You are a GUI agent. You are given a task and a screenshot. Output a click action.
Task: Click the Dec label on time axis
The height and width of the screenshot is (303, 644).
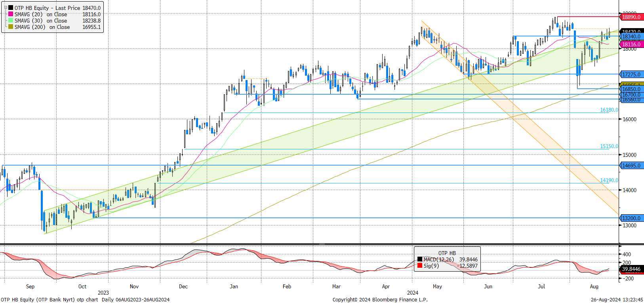tap(183, 286)
